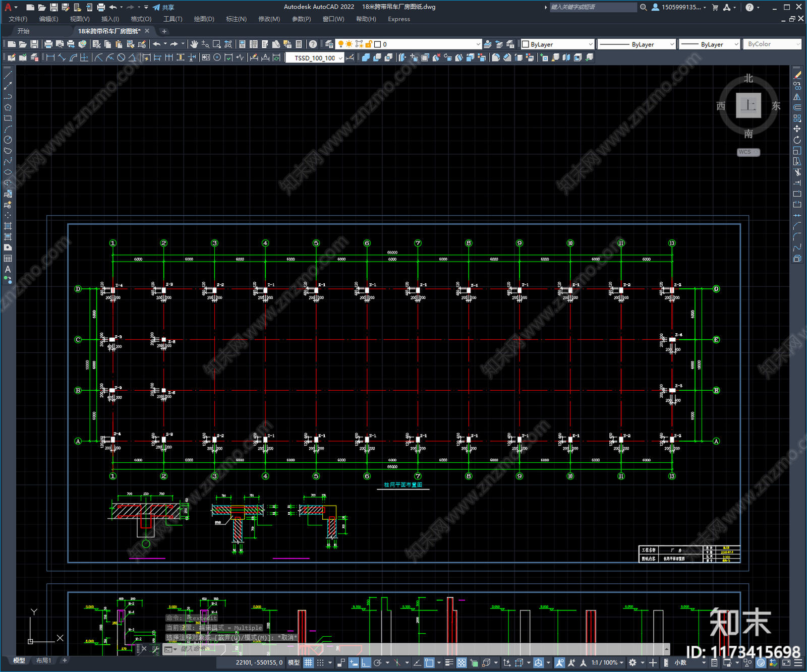Toggle dynamic input in status bar
The width and height of the screenshot is (807, 672).
(354, 662)
